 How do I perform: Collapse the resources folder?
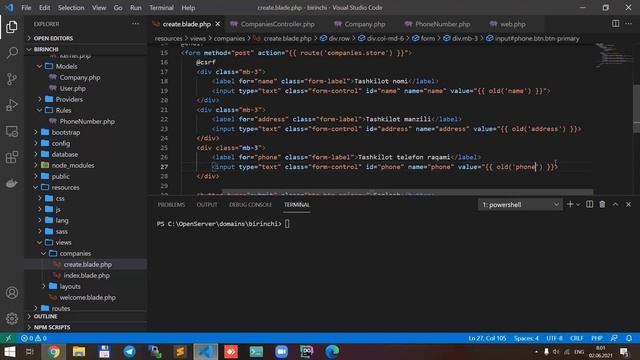click(65, 187)
